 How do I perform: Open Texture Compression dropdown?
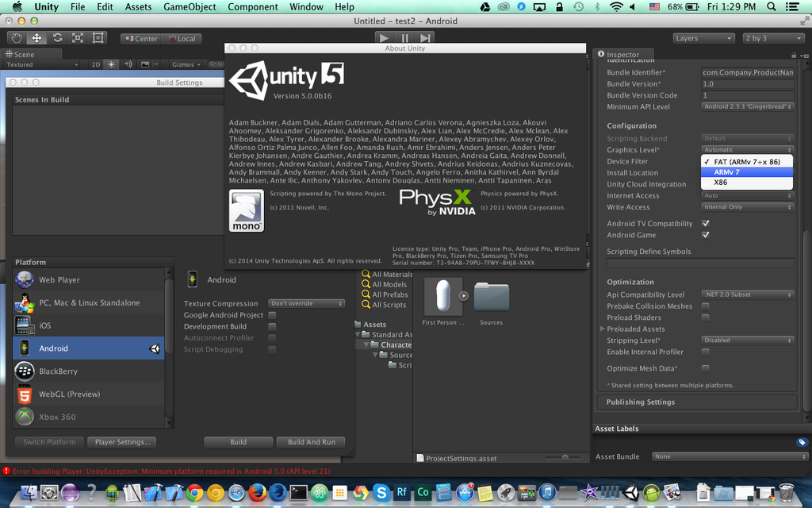click(x=307, y=303)
